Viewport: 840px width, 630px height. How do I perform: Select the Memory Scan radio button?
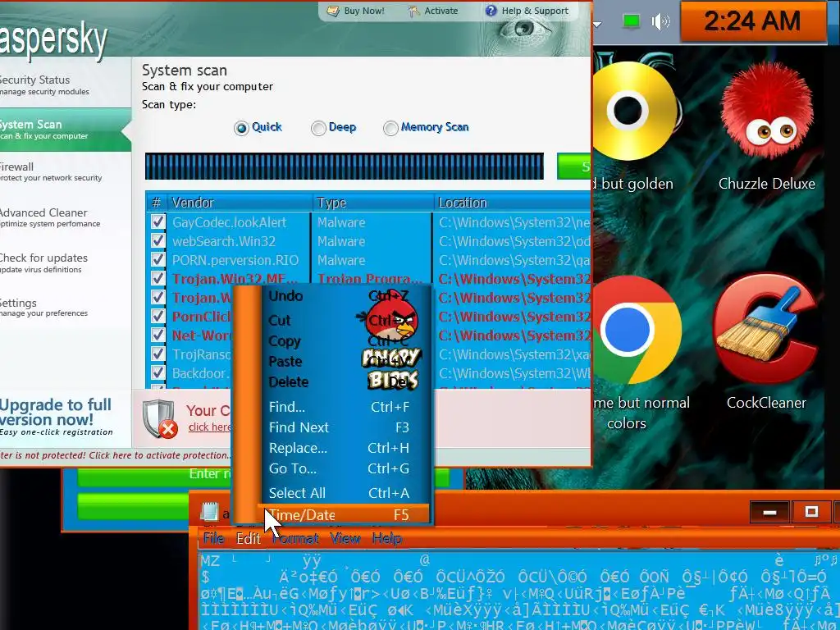coord(390,128)
